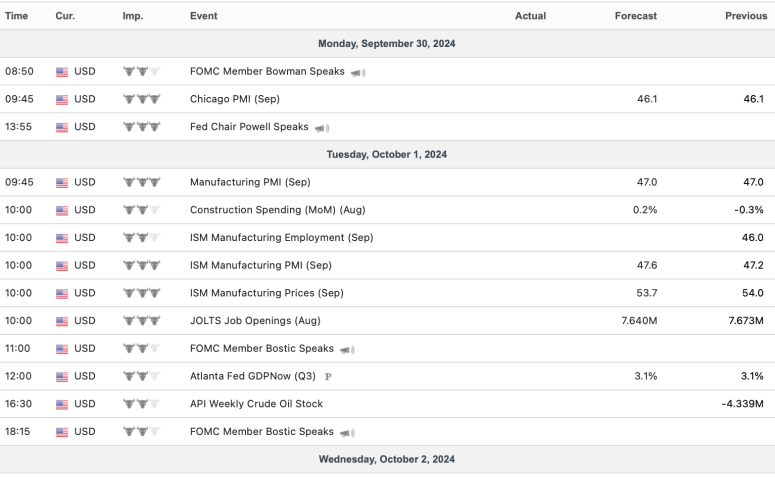
Task: Click the 13:55 time cell
Action: (x=18, y=127)
